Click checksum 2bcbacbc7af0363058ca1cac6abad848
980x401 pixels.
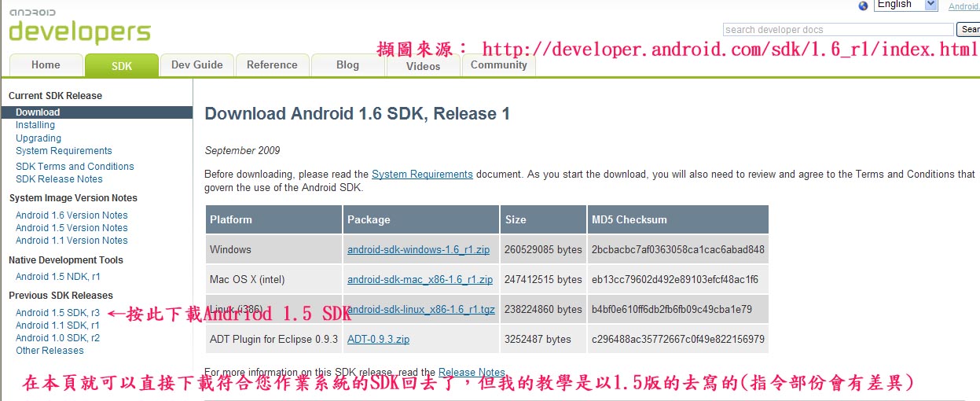pos(678,249)
